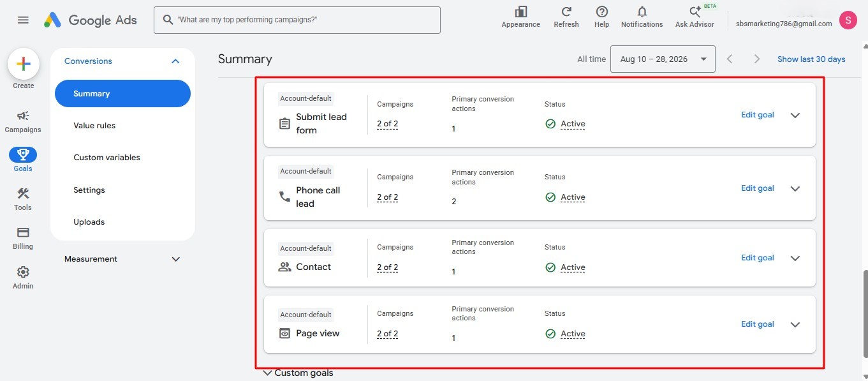
Task: Go to next date range arrow
Action: coord(756,59)
